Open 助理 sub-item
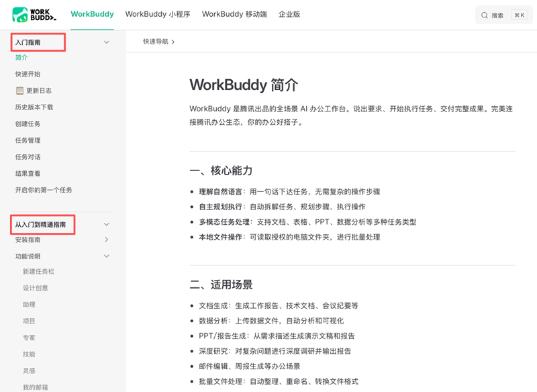Viewport: 537px width, 392px height. point(29,304)
